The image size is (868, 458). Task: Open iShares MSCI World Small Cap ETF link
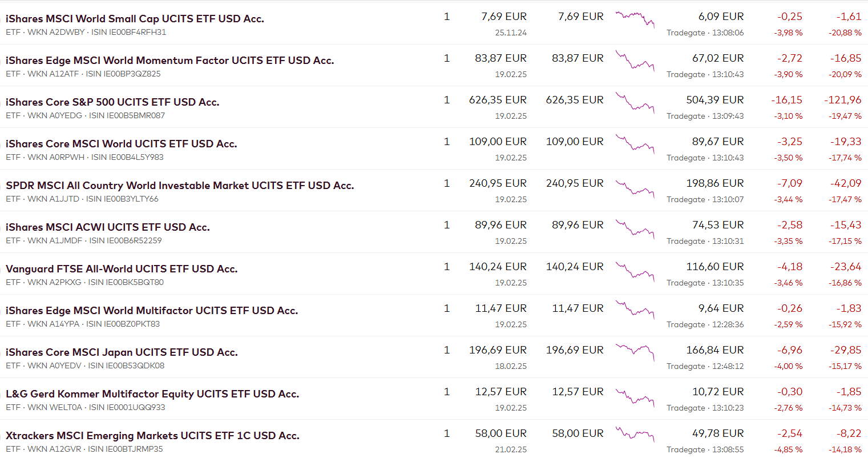click(x=135, y=19)
